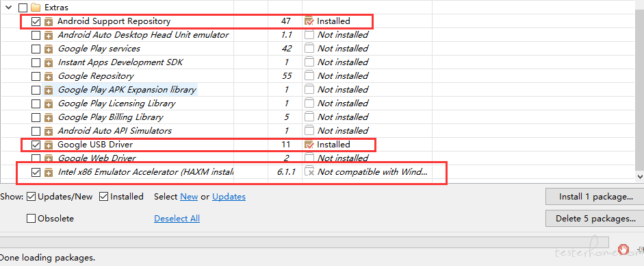Click the Not compatible status icon for HAXM

coord(309,172)
